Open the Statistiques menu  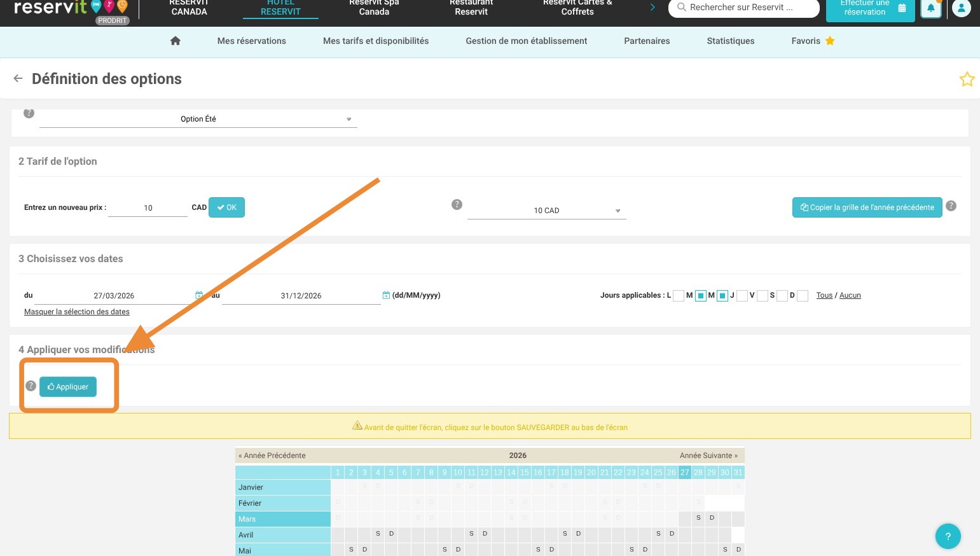[x=731, y=41]
